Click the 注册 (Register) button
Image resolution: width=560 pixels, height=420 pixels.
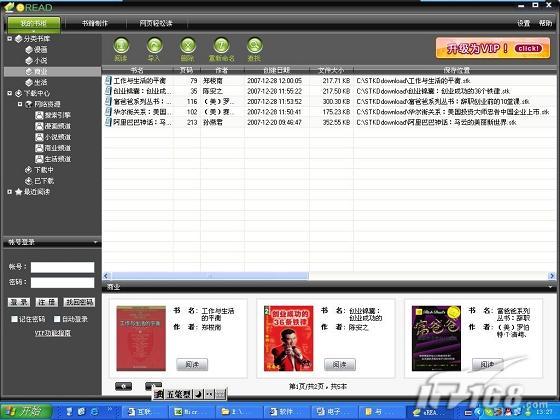point(46,302)
